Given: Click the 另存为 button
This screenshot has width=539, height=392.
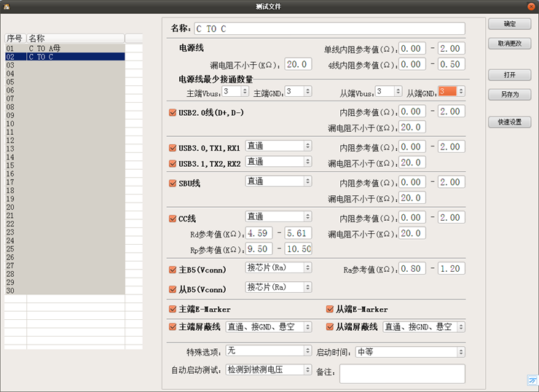Looking at the screenshot, I should [509, 95].
